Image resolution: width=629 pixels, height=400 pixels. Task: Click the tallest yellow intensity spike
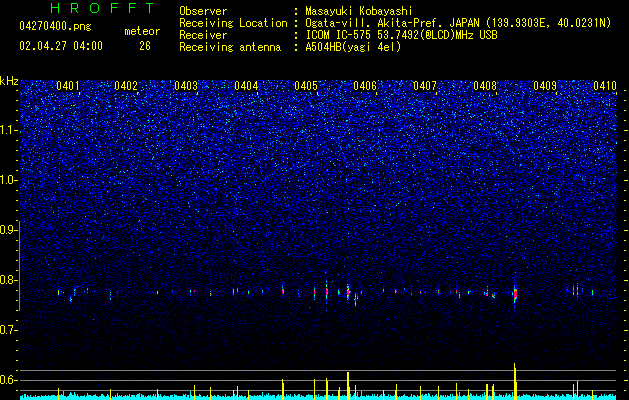[x=515, y=381]
